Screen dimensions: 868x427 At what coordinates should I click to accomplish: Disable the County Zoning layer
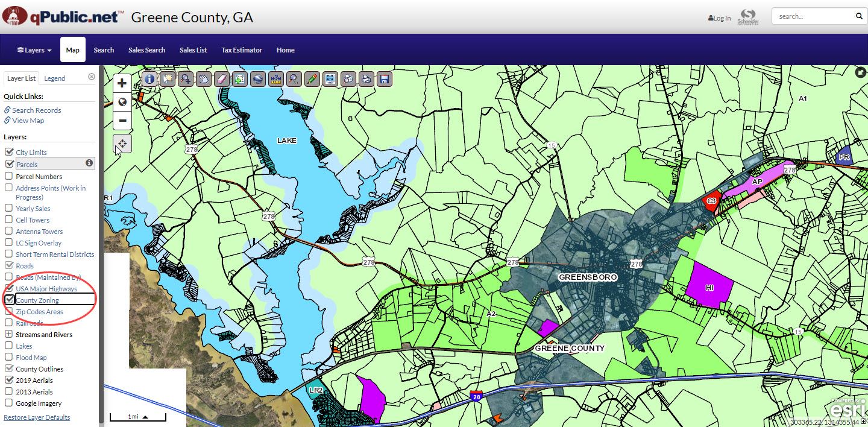pos(9,300)
